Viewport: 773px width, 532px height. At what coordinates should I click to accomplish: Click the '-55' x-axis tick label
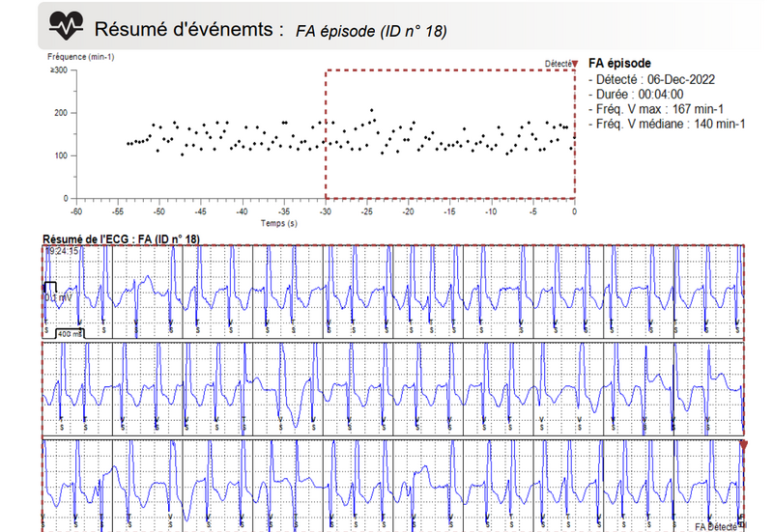point(118,211)
